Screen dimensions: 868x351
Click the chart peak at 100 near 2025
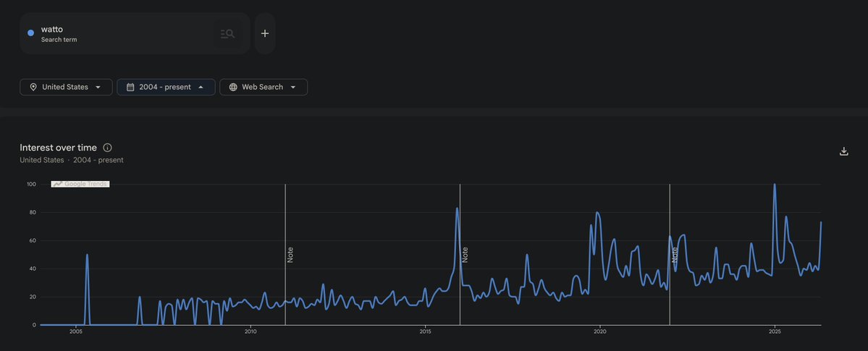(x=775, y=185)
